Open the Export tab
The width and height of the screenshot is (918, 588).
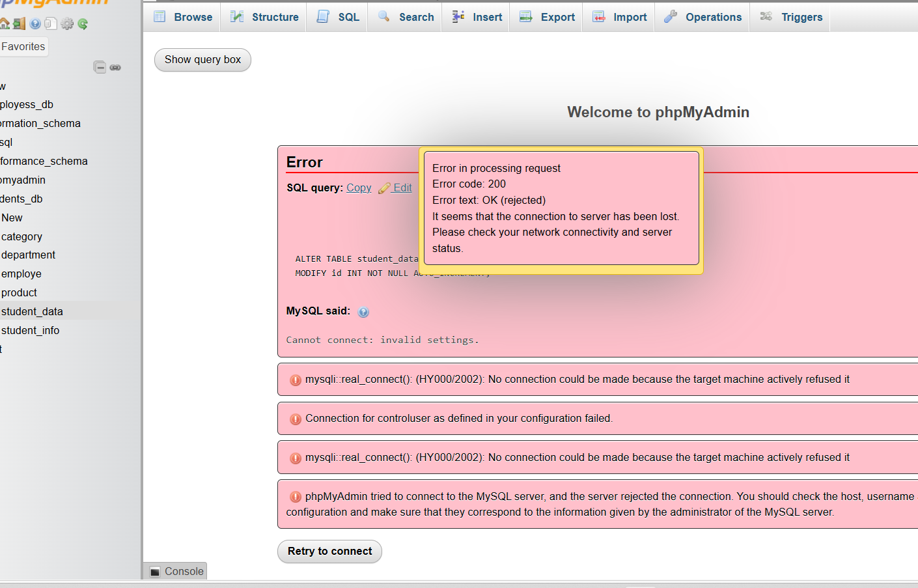(x=548, y=17)
